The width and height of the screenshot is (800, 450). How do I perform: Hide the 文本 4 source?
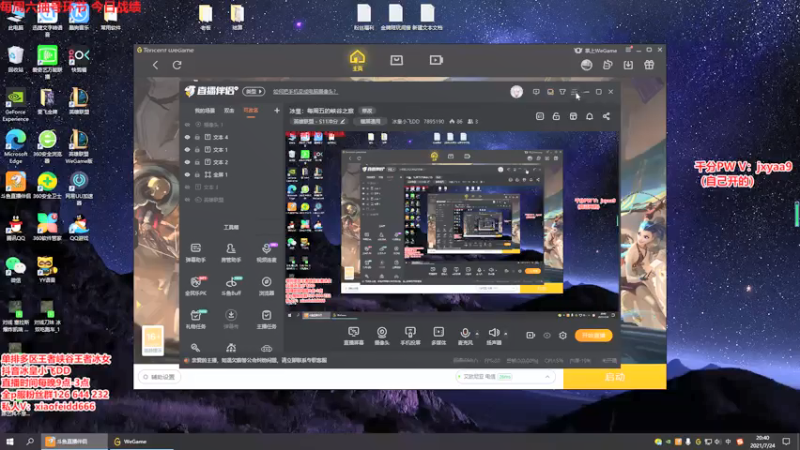pyautogui.click(x=187, y=137)
